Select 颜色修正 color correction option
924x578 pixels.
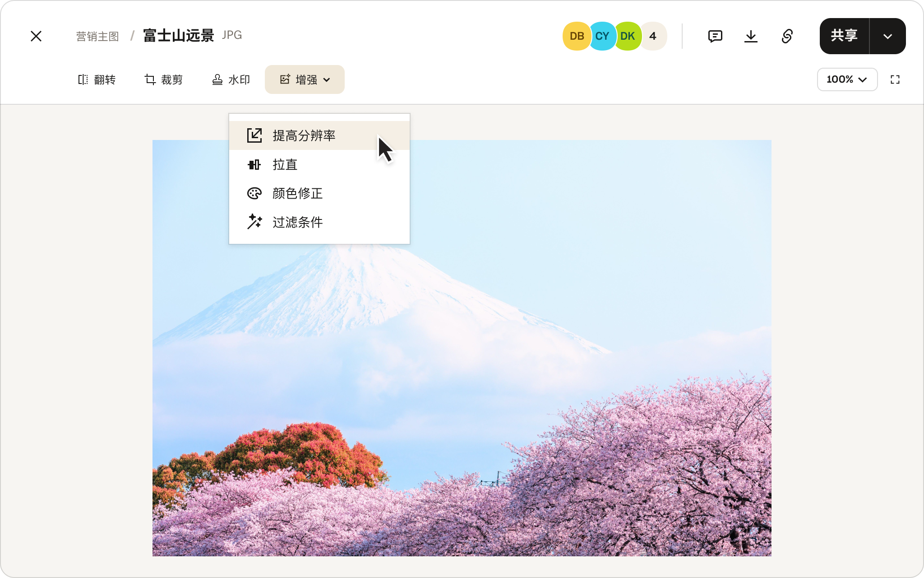(319, 193)
